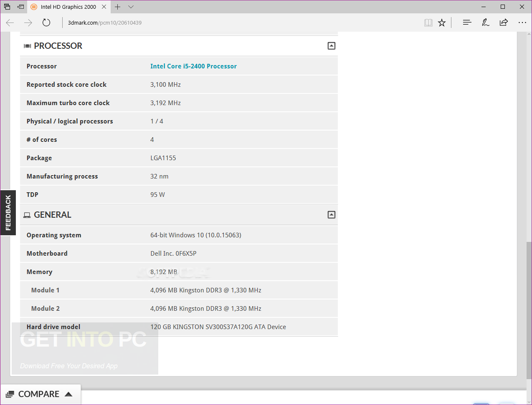Open a new tab with plus button
Image resolution: width=532 pixels, height=405 pixels.
[118, 7]
